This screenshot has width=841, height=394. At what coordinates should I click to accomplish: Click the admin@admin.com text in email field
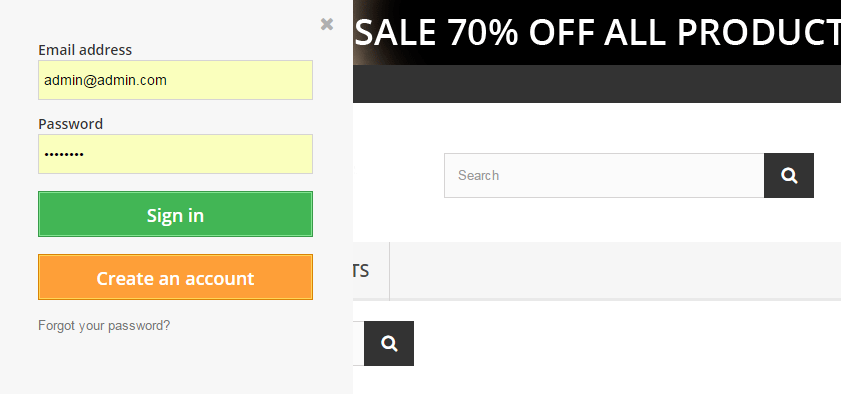[x=105, y=80]
